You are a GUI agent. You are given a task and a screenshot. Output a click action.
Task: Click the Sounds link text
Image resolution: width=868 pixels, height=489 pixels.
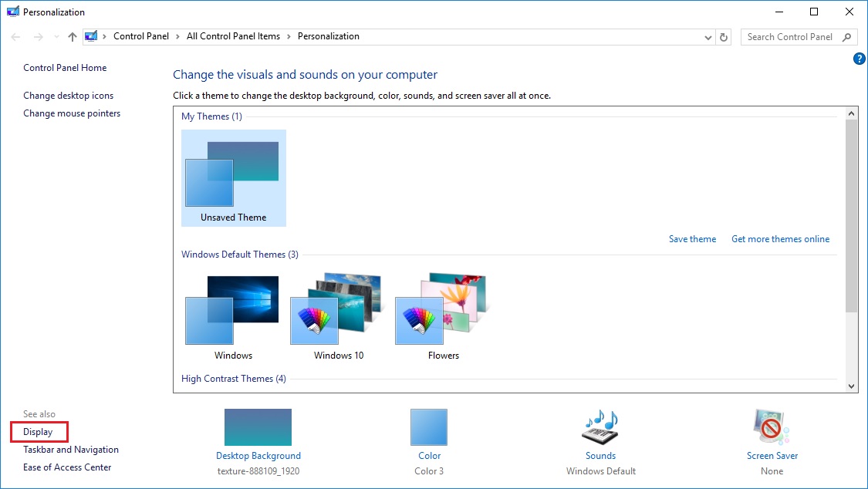(600, 455)
